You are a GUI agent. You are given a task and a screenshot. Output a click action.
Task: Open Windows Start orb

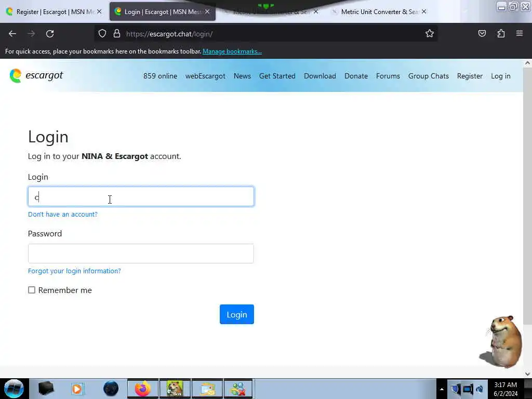(x=14, y=389)
